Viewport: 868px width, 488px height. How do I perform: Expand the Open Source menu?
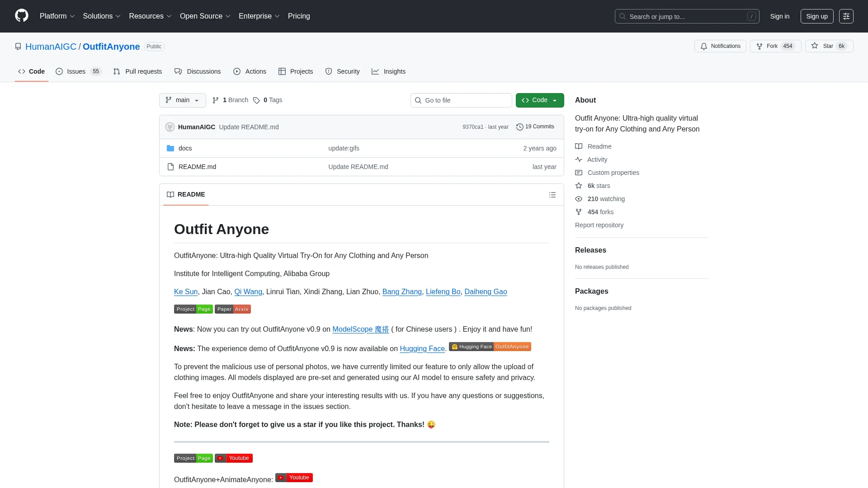click(x=205, y=16)
